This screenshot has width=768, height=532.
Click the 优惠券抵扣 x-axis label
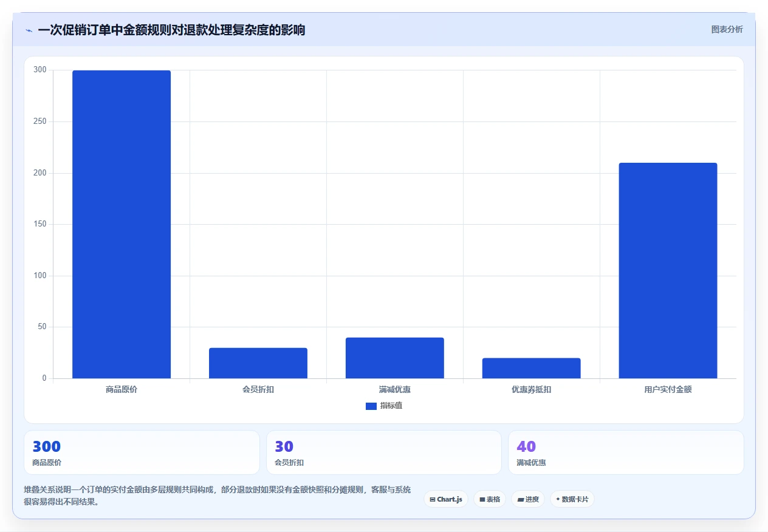pos(532,389)
